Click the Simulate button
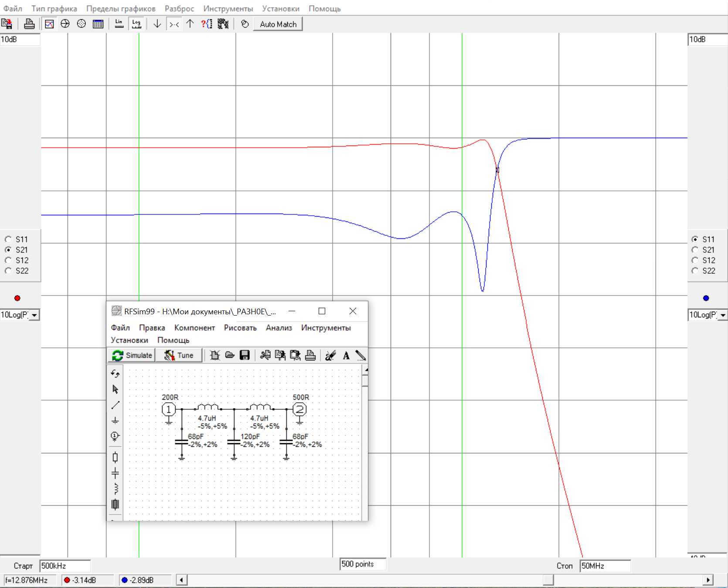 tap(133, 355)
